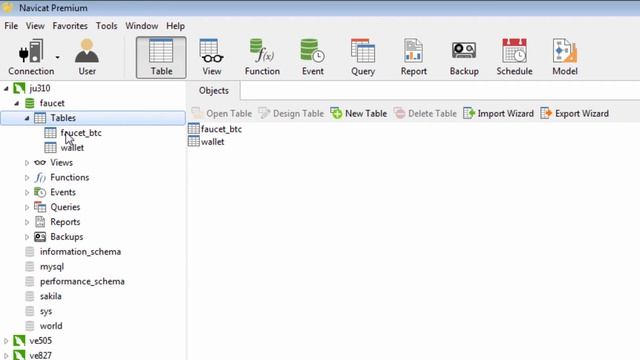This screenshot has width=640, height=360.
Task: Open the Favorites menu
Action: 70,26
